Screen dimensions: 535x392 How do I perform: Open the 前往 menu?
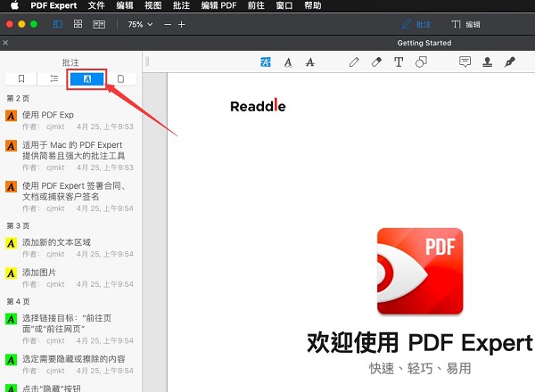click(256, 5)
